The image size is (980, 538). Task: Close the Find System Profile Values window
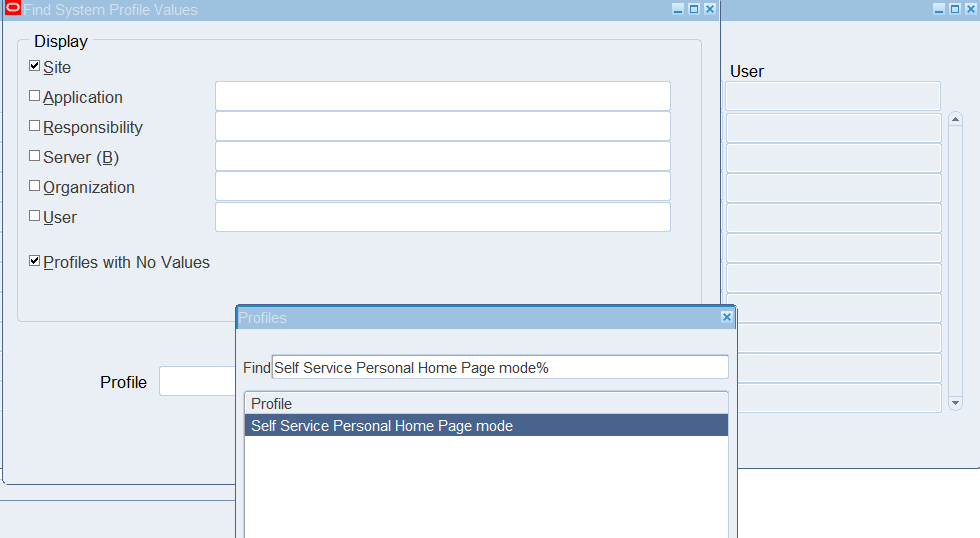tap(710, 9)
